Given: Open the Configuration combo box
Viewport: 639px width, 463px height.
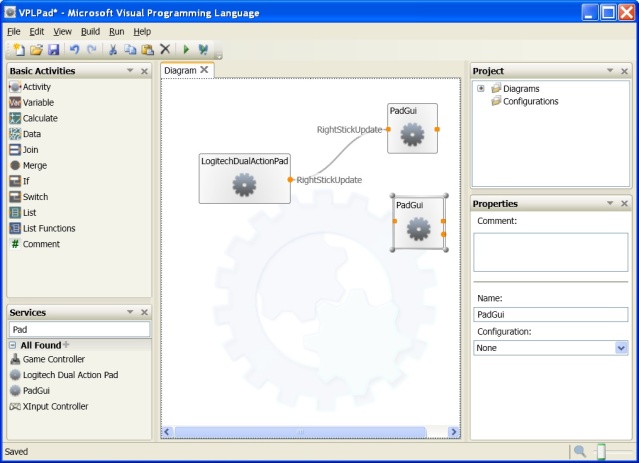Looking at the screenshot, I should pyautogui.click(x=621, y=348).
